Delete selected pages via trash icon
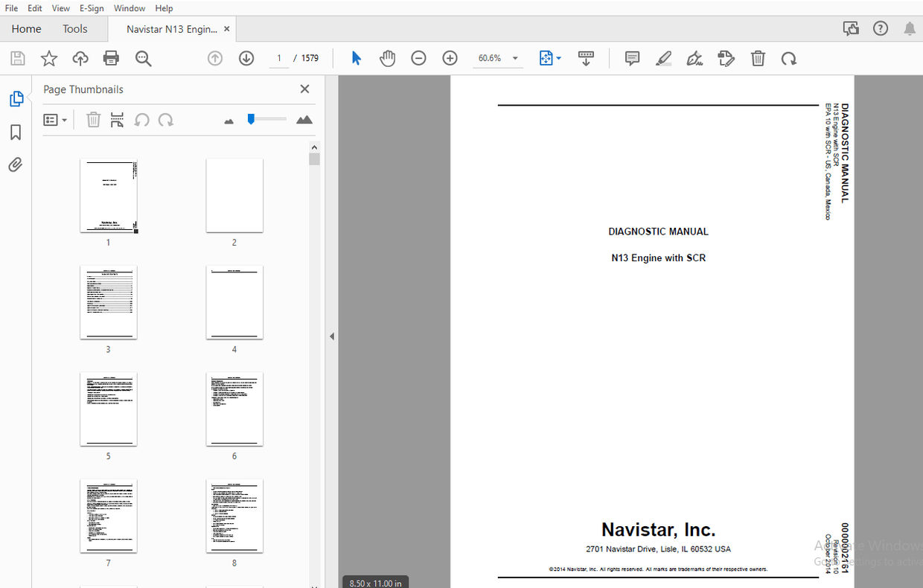Viewport: 923px width, 588px height. pyautogui.click(x=758, y=58)
